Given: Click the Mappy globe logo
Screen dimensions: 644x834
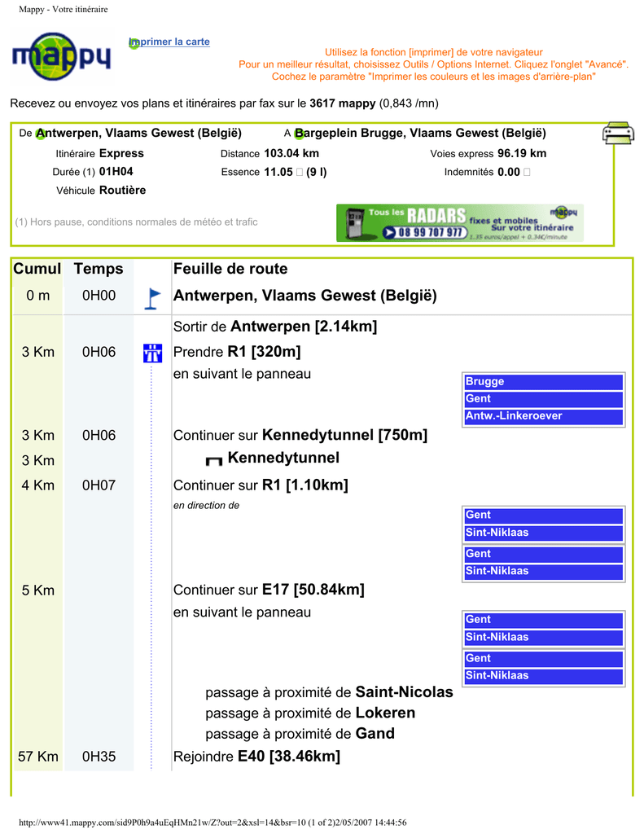Looking at the screenshot, I should pyautogui.click(x=61, y=56).
